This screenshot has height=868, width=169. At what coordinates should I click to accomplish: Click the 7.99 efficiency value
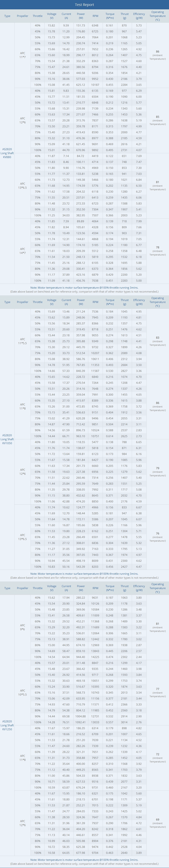[x=139, y=221]
